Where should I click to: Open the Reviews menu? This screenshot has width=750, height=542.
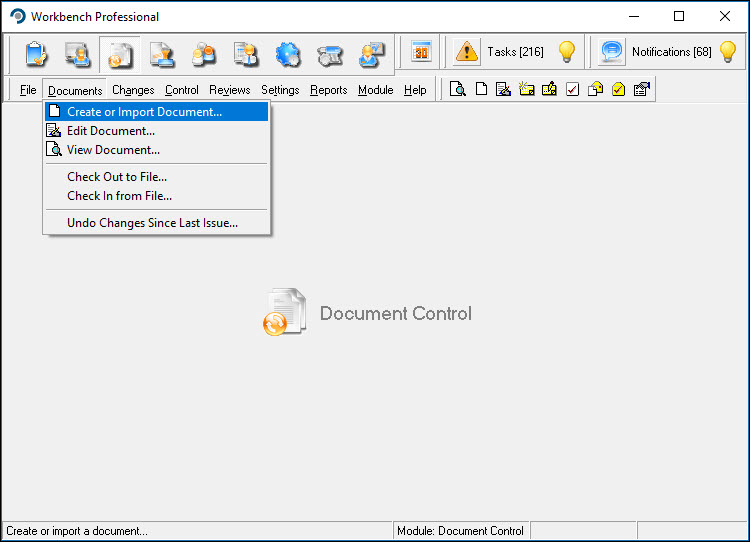coord(230,90)
